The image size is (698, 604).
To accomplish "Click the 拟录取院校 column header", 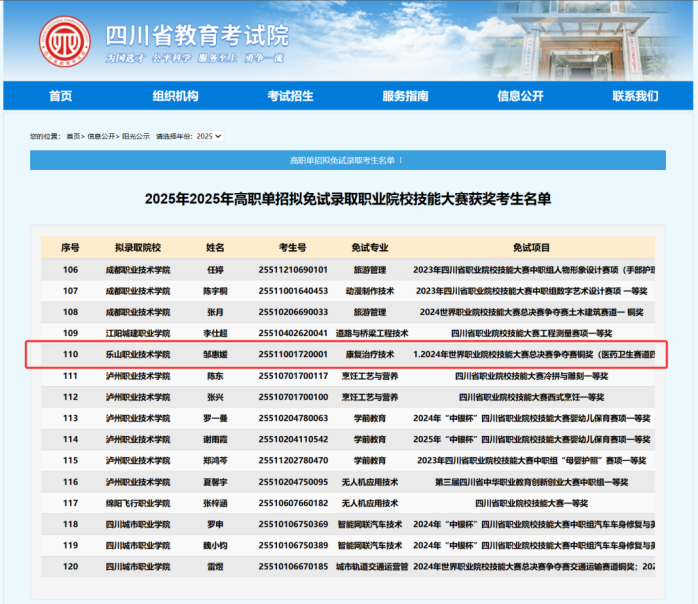I will point(138,247).
